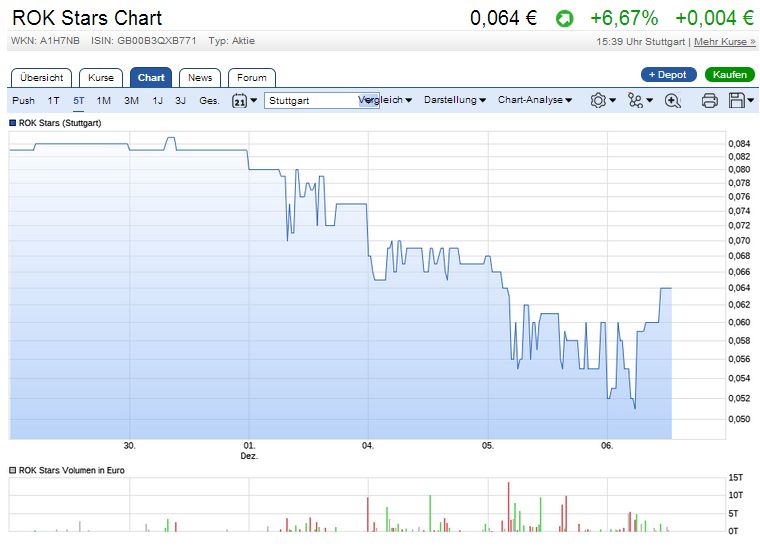Enable Push live chart mode

pos(23,100)
